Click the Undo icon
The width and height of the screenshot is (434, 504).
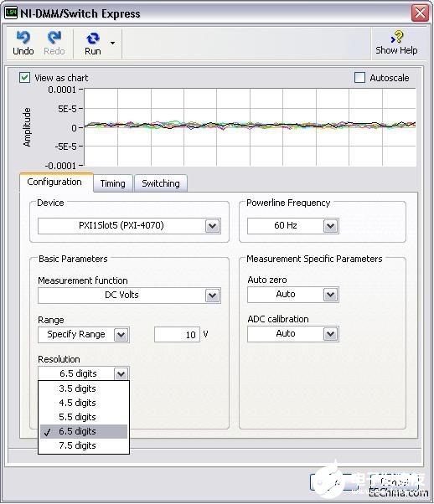(23, 38)
